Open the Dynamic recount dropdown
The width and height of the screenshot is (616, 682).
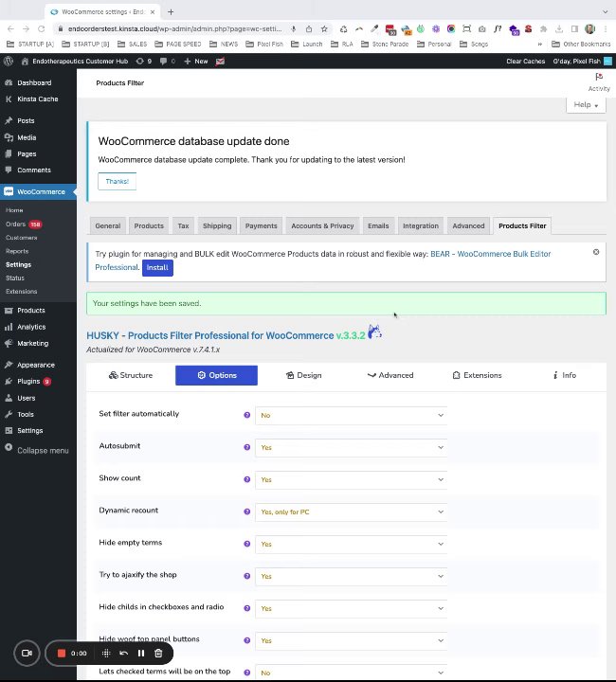351,511
